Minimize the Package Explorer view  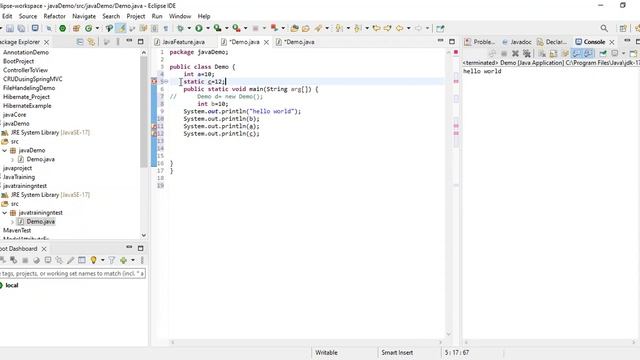click(129, 41)
